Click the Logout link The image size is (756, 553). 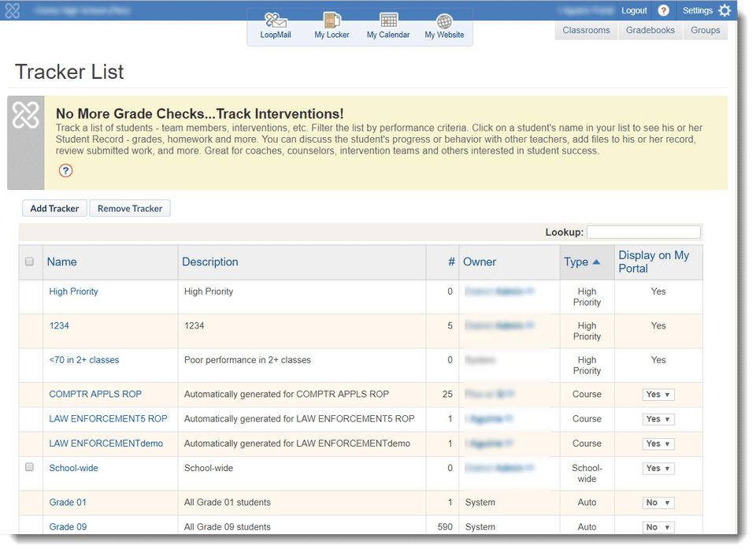(633, 10)
